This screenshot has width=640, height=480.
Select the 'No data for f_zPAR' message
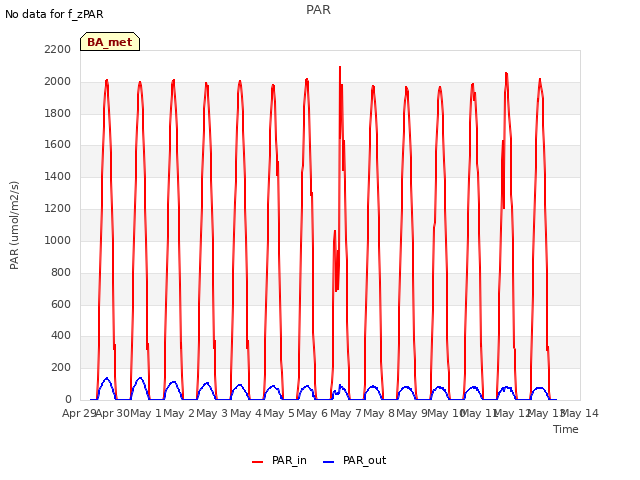click(54, 14)
